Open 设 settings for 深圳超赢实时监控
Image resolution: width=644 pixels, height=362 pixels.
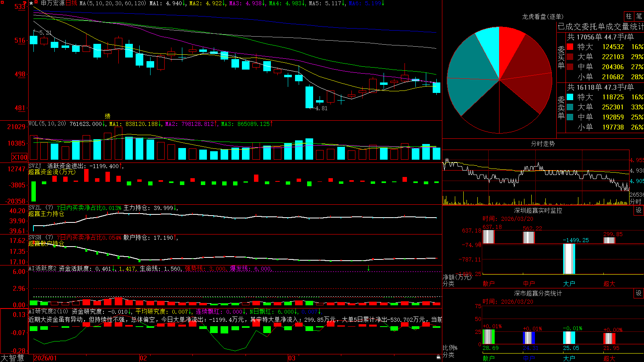click(x=639, y=210)
